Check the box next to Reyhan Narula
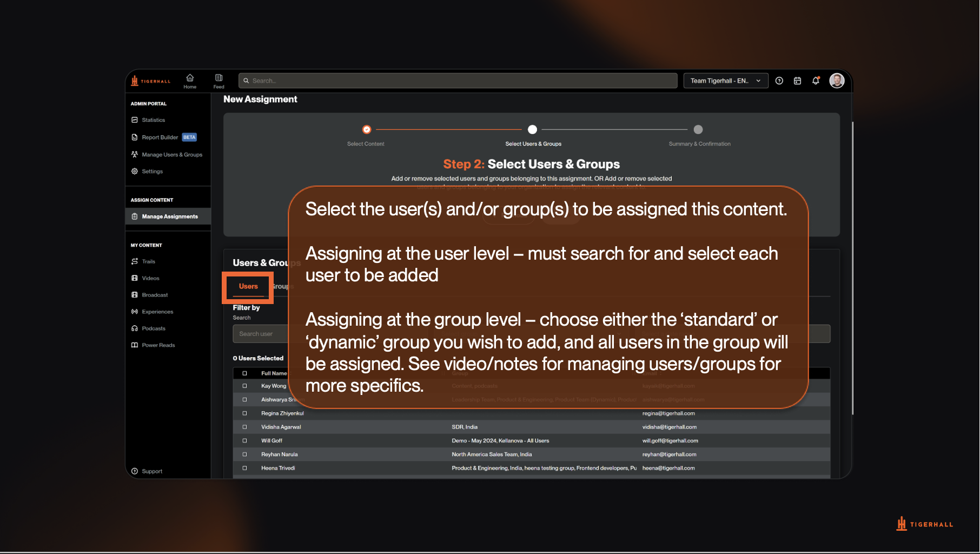Image resolution: width=980 pixels, height=554 pixels. click(244, 454)
